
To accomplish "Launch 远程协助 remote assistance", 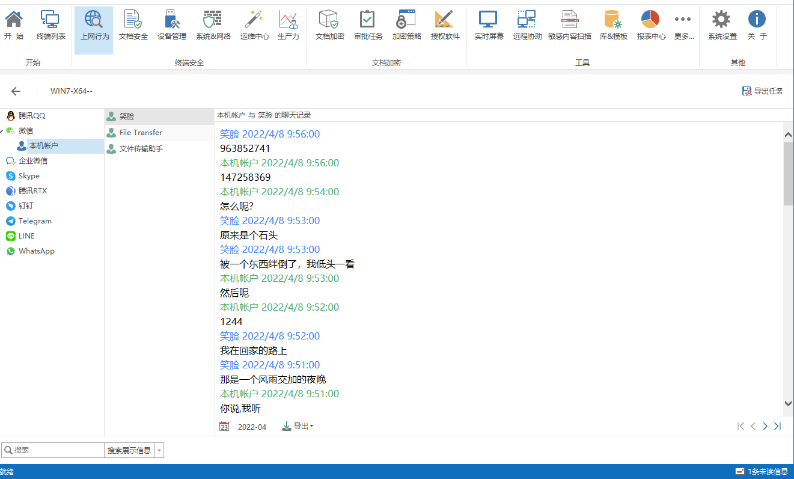I will (x=526, y=24).
